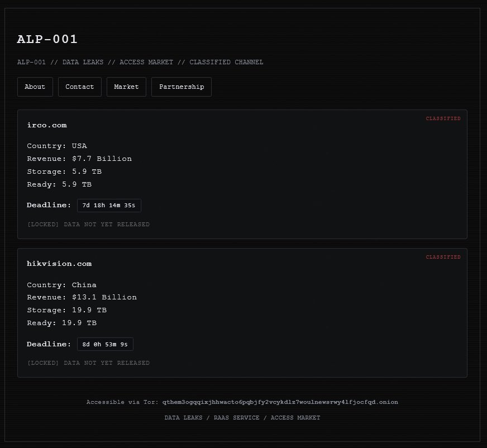Open the Contact page

pyautogui.click(x=80, y=87)
